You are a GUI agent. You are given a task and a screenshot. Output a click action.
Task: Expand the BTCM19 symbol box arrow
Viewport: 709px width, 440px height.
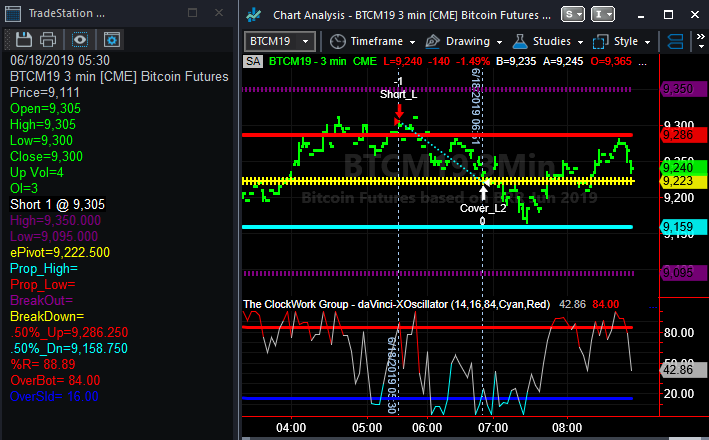tap(306, 42)
